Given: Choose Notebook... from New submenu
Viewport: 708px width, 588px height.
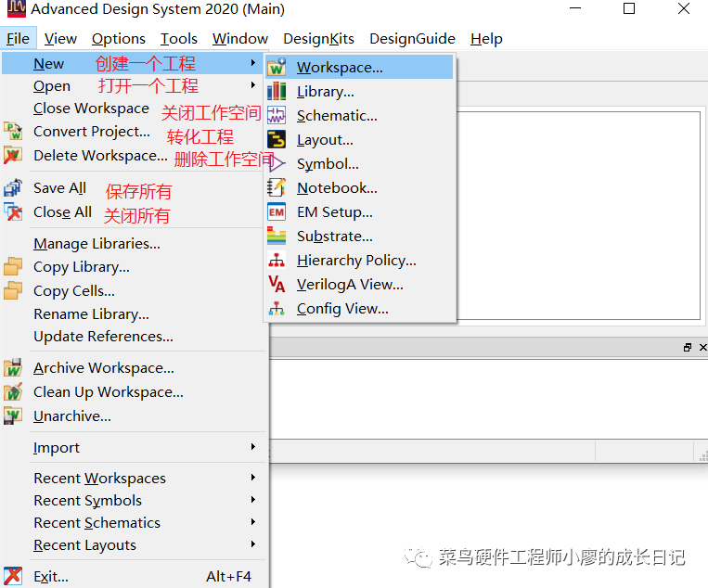Looking at the screenshot, I should [359, 187].
